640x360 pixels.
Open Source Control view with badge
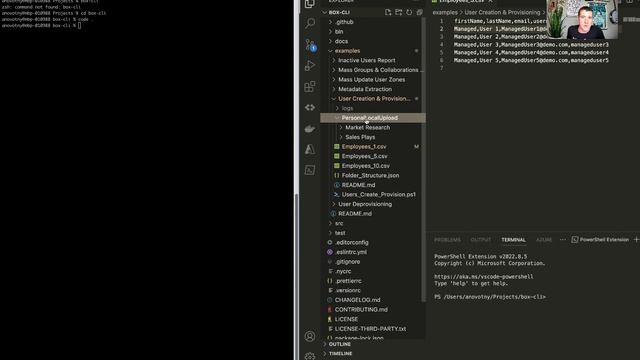[x=310, y=44]
